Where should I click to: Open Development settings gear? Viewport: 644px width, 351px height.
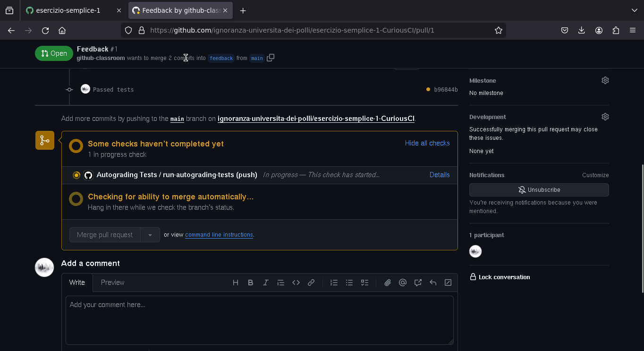[x=605, y=117]
